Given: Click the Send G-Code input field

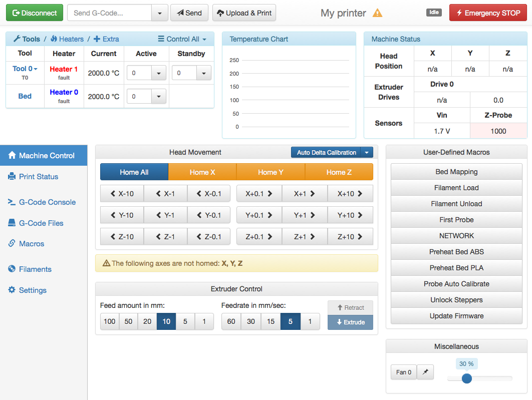Looking at the screenshot, I should tap(109, 13).
